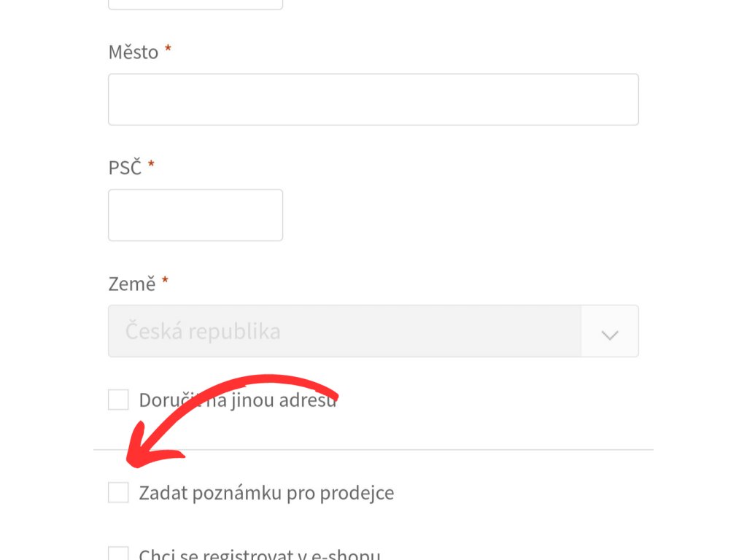Click the Město field label
Screen dimensions: 747x560
click(x=133, y=52)
